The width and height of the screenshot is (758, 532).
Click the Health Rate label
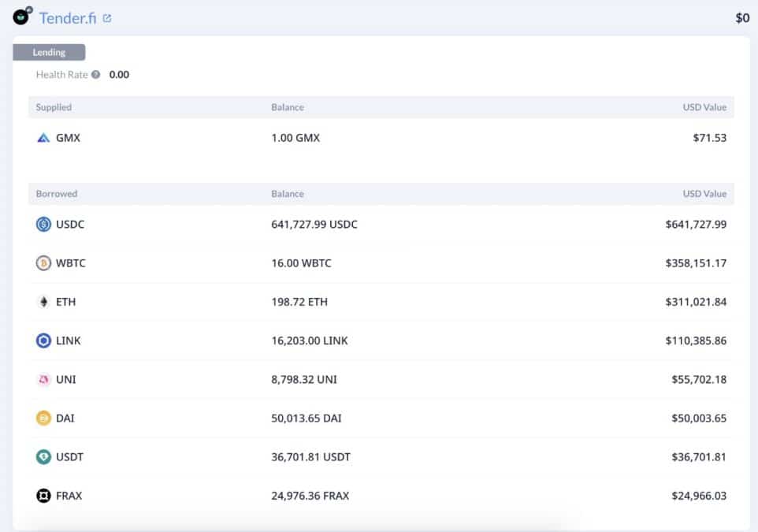[x=62, y=74]
